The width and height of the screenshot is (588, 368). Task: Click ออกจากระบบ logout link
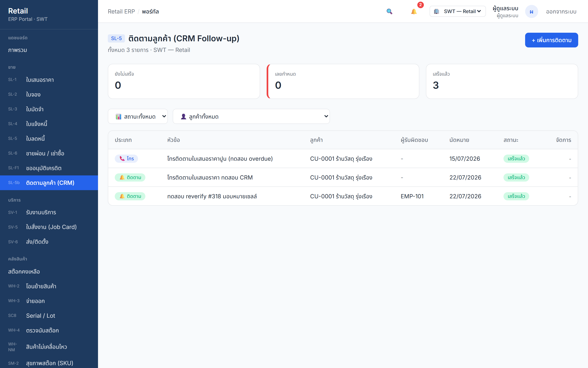[x=561, y=11]
